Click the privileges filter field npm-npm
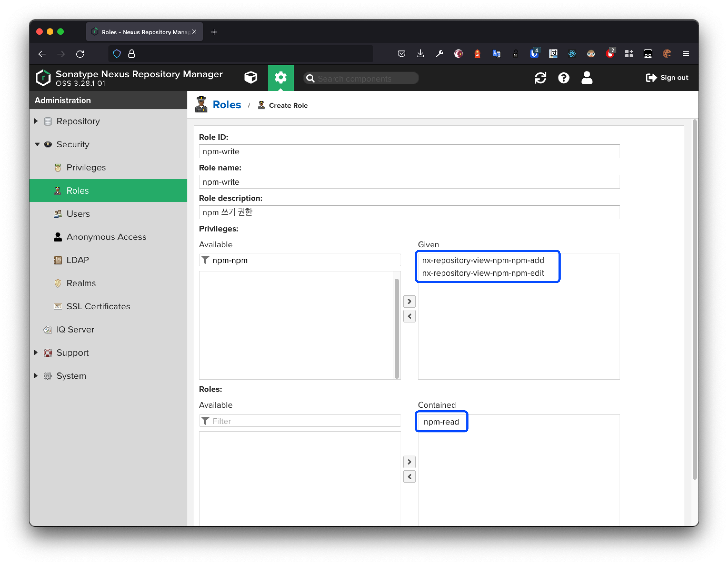728x565 pixels. coord(300,260)
